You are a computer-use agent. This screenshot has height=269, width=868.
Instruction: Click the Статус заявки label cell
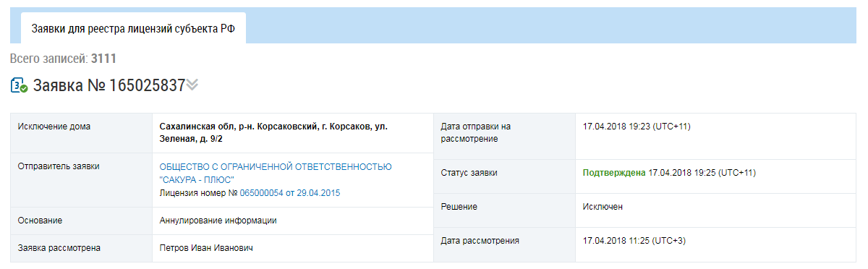[x=504, y=173]
